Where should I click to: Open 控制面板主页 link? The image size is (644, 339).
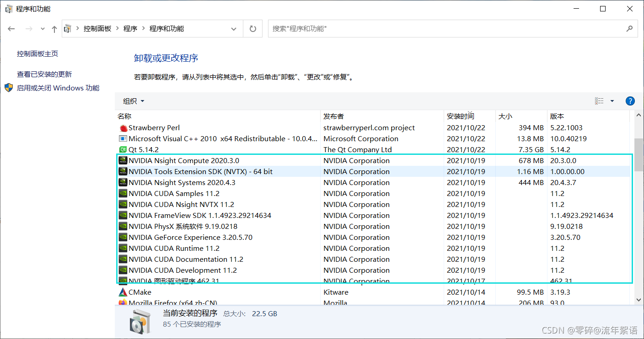(38, 54)
